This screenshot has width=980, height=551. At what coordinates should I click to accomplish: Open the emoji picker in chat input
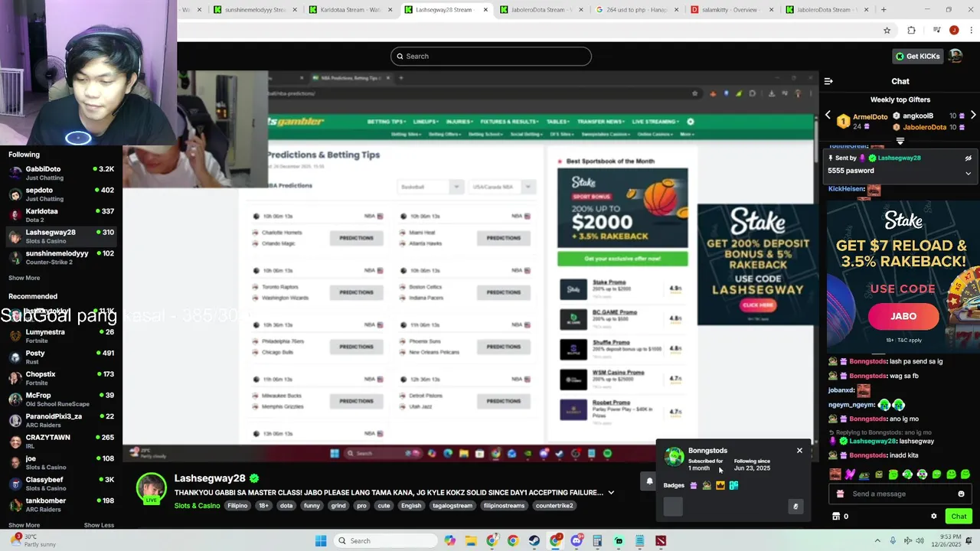(961, 494)
